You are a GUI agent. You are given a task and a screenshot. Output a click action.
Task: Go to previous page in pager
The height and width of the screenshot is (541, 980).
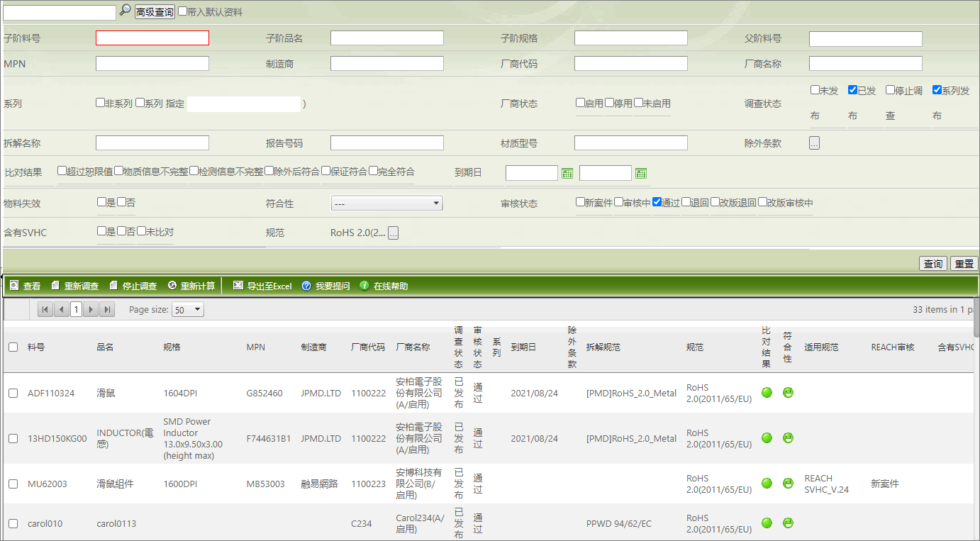[x=61, y=309]
